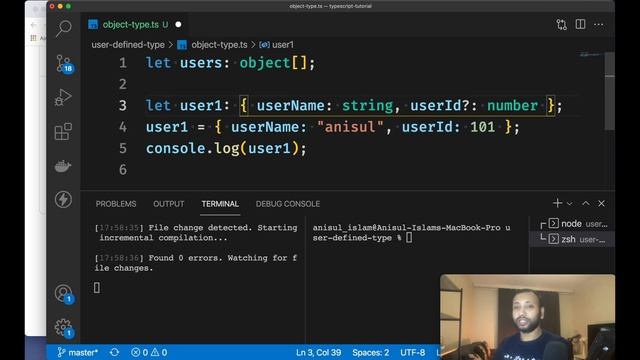Click user1 symbol in the breadcrumb
Screen dimensions: 640x360
(x=282, y=44)
